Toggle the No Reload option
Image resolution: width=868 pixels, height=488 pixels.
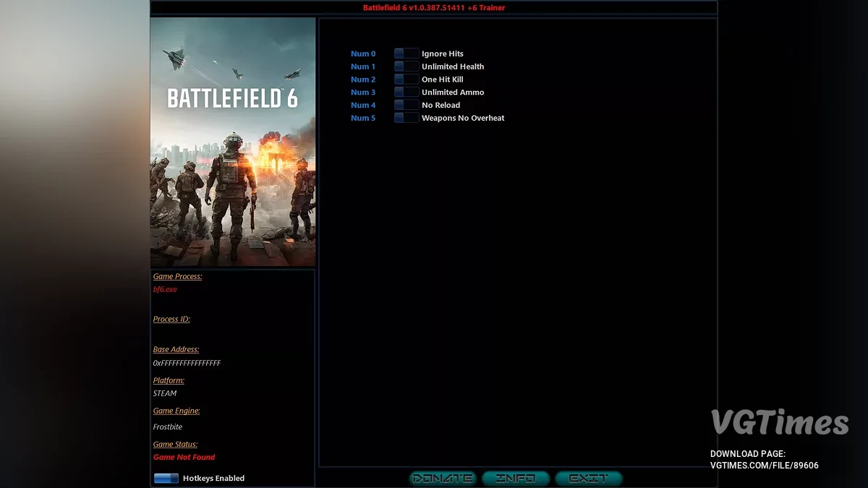pyautogui.click(x=406, y=105)
